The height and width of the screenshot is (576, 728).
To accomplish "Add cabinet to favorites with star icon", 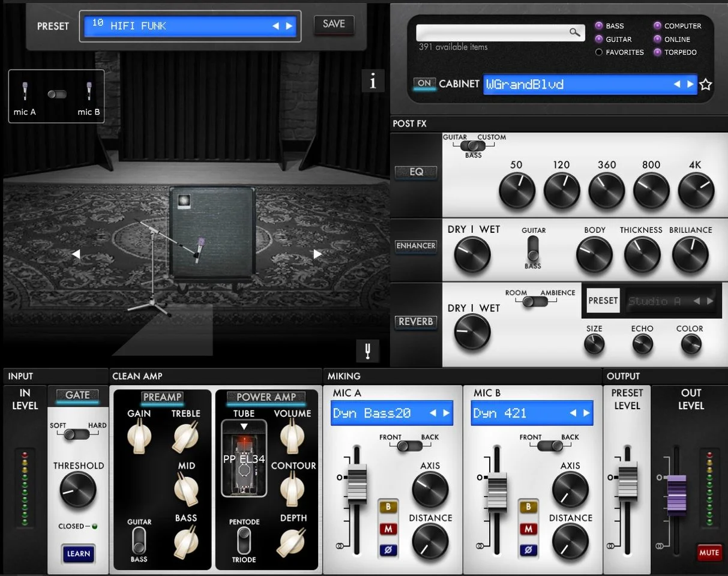I will (x=706, y=85).
